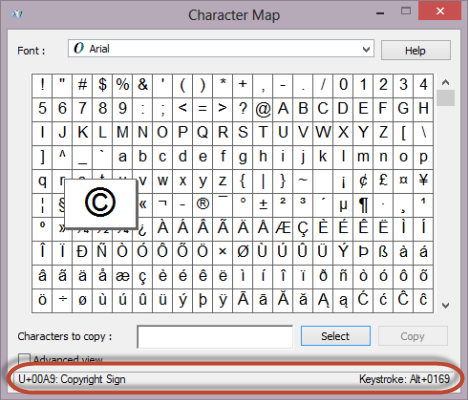Image resolution: width=468 pixels, height=400 pixels.
Task: Select the left curly brace { character
Action: point(243,180)
